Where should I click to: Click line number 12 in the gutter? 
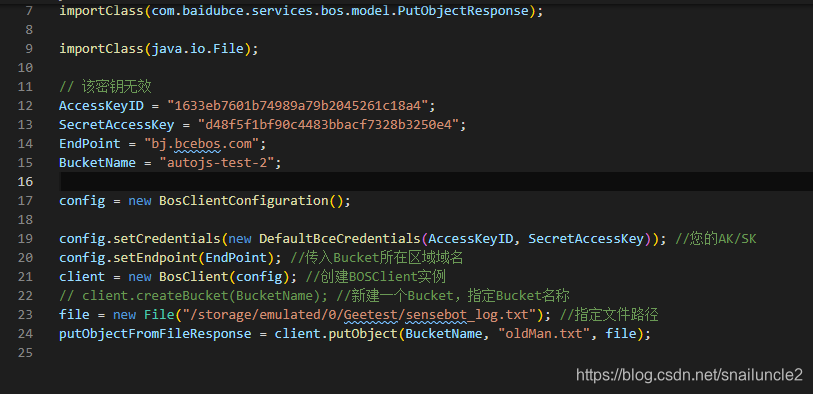point(25,106)
